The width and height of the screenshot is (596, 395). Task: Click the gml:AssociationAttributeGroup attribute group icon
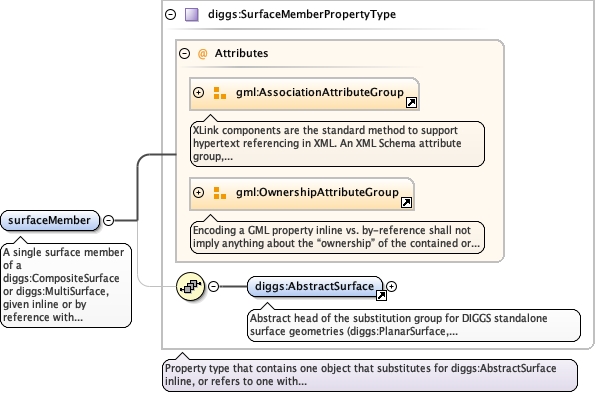pyautogui.click(x=220, y=93)
